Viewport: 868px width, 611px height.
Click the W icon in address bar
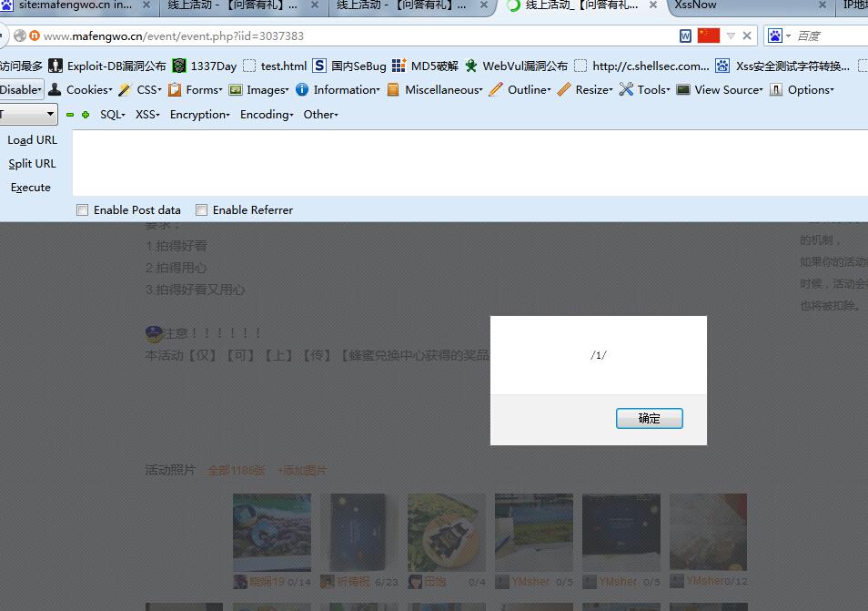coord(685,36)
